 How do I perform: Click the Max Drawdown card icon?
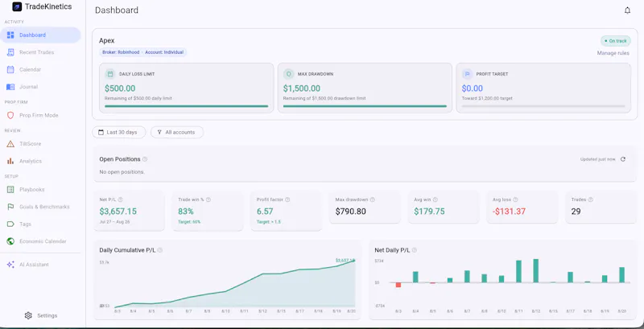coord(288,74)
